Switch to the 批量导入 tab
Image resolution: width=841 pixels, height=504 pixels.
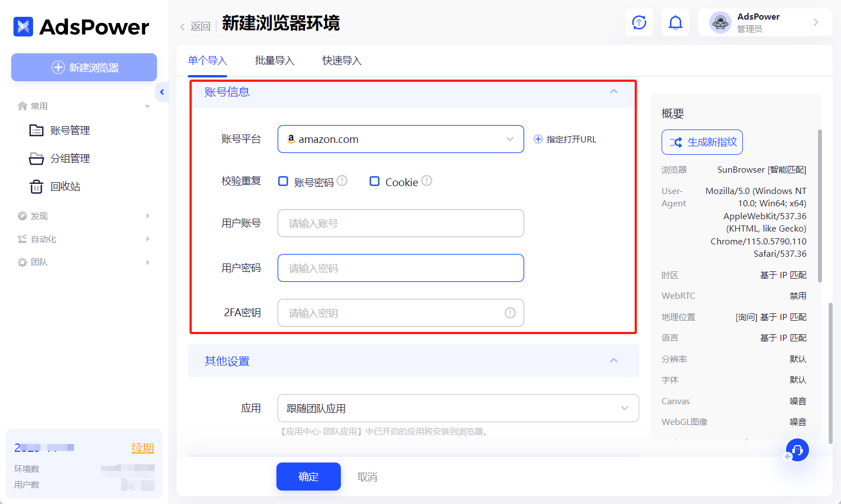[x=274, y=60]
